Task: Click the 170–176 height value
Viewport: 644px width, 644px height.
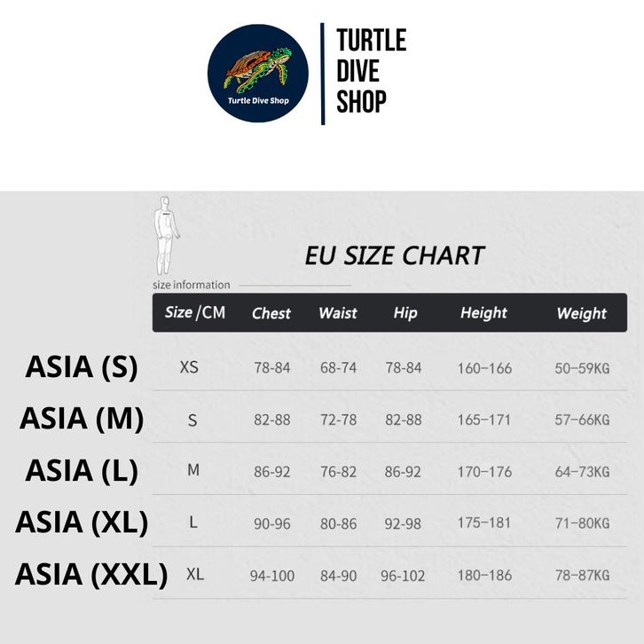Action: point(484,471)
